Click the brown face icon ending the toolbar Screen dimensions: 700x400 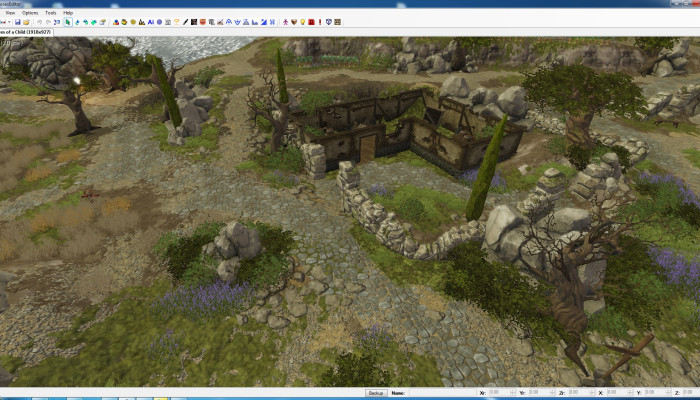[x=338, y=22]
